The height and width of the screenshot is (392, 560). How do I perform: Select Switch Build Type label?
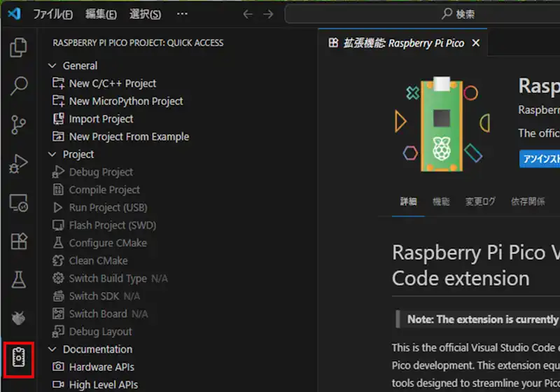click(x=108, y=279)
